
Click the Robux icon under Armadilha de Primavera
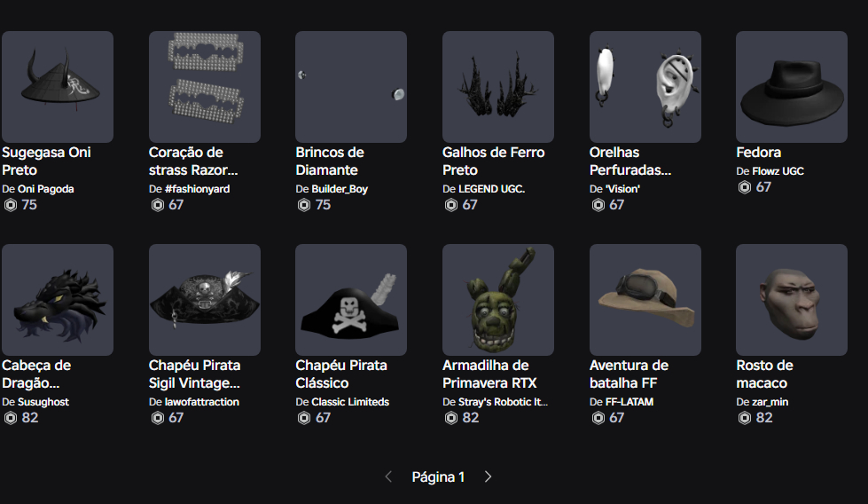pos(451,418)
